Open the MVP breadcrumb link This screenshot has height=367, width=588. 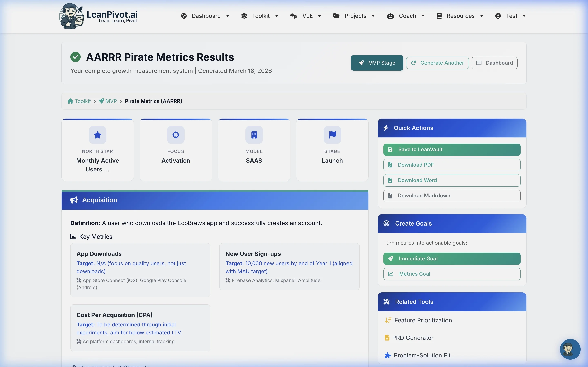[111, 101]
